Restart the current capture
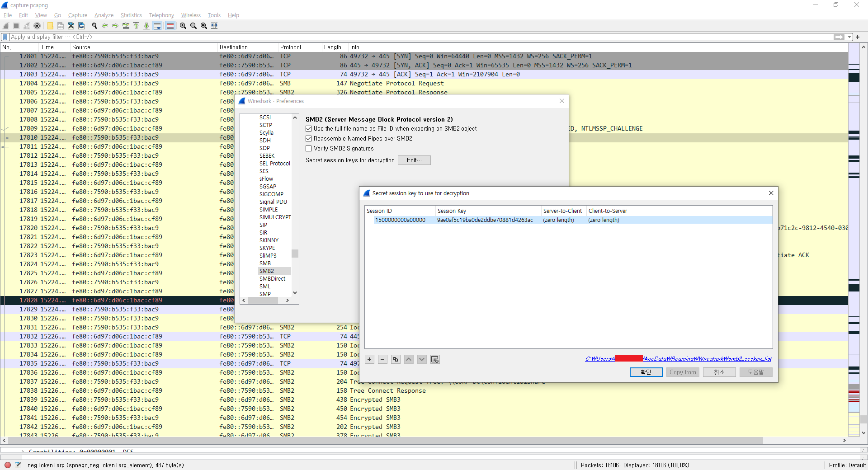 pyautogui.click(x=27, y=26)
